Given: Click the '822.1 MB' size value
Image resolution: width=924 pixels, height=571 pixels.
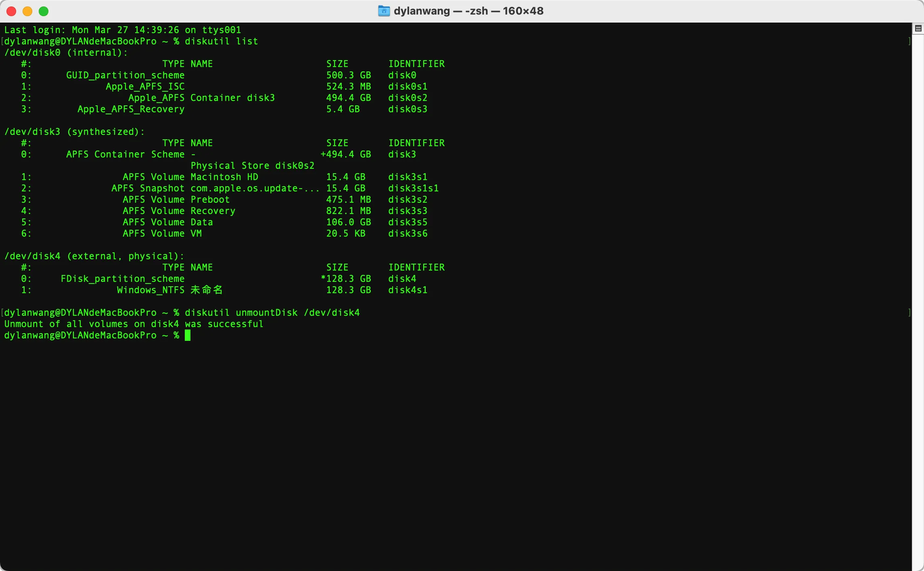Looking at the screenshot, I should 348,211.
